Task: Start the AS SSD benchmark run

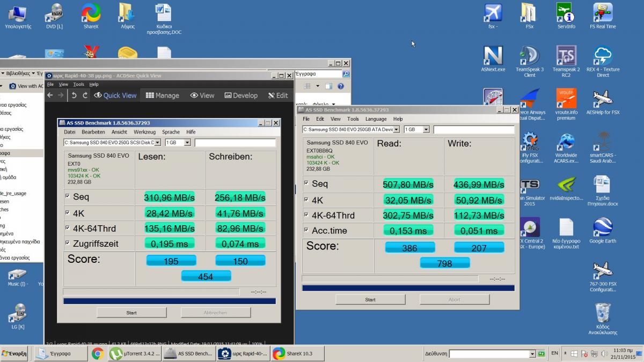Action: click(370, 300)
